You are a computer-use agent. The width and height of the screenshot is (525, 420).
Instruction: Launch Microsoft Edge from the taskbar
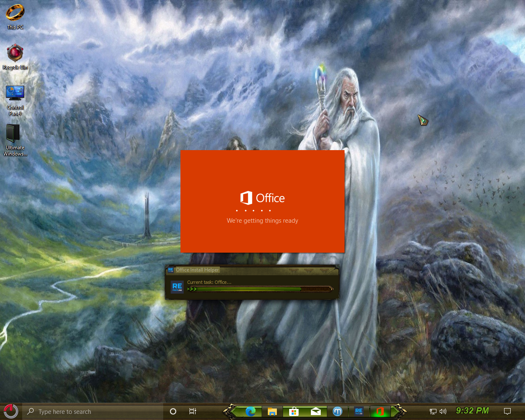(250, 411)
